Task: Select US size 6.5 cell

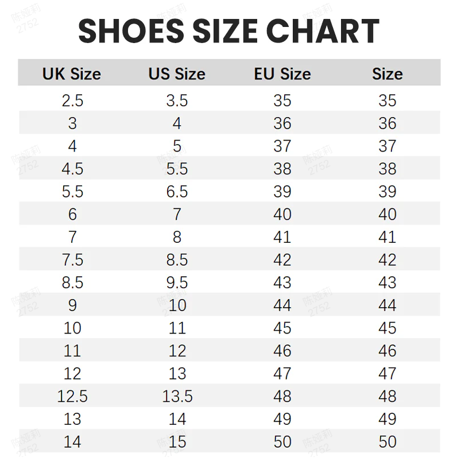Action: [x=177, y=191]
